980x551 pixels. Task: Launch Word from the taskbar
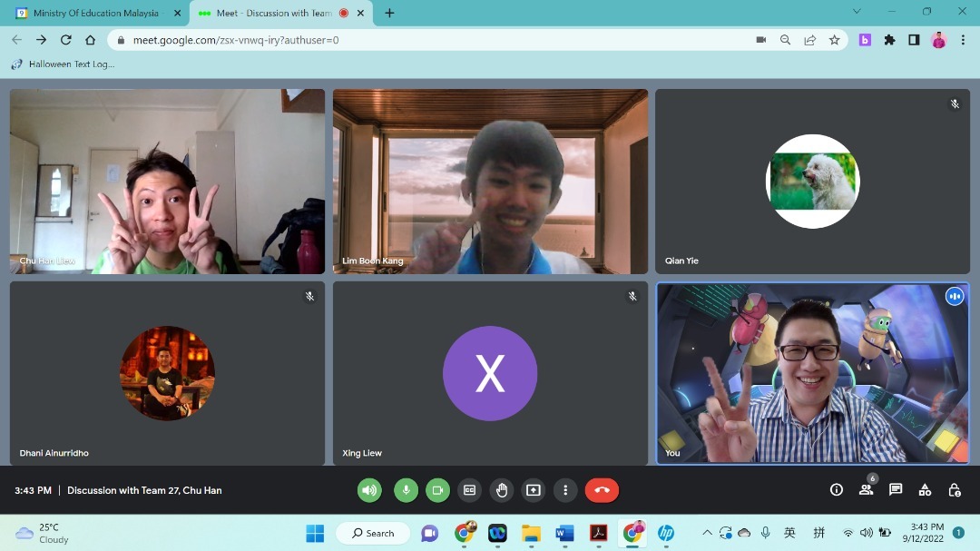click(x=564, y=533)
